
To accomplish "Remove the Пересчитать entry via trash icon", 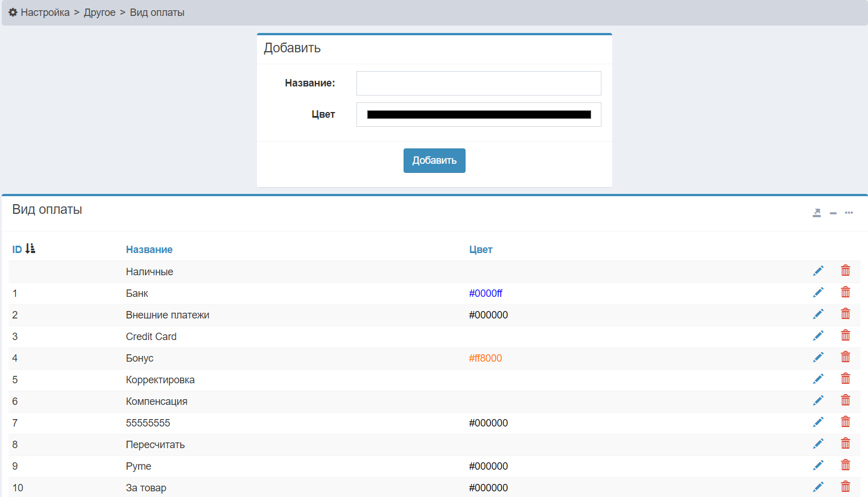I will [x=845, y=444].
